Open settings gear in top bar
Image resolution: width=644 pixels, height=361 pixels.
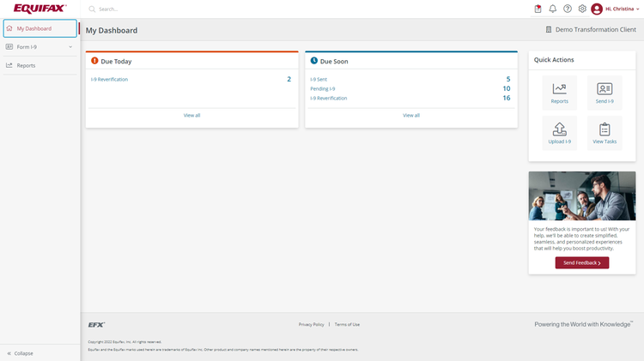[582, 9]
